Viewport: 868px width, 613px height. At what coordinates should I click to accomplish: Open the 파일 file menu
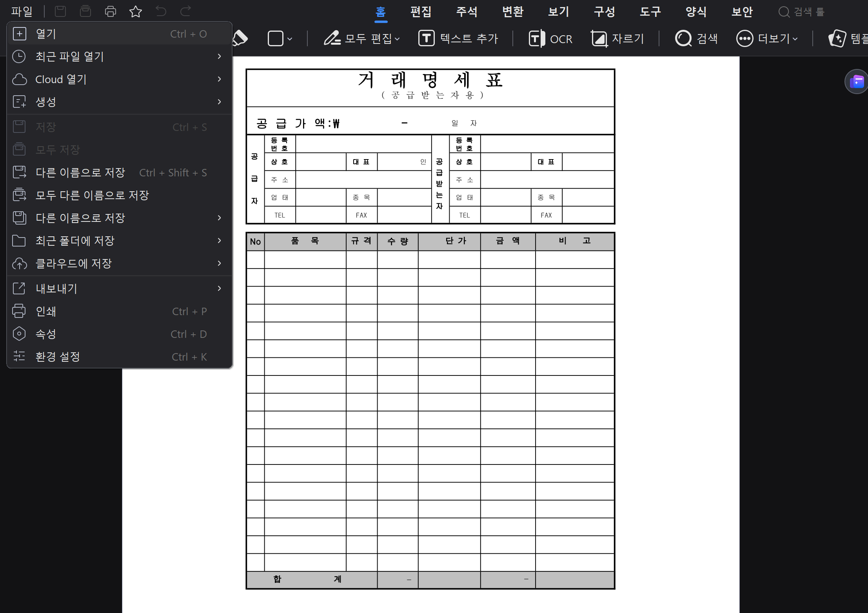coord(22,11)
